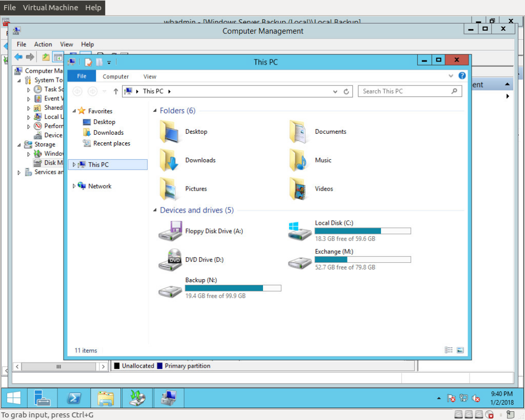Select Local Disk (C:) drive
The height and width of the screenshot is (420, 525).
[x=349, y=231]
